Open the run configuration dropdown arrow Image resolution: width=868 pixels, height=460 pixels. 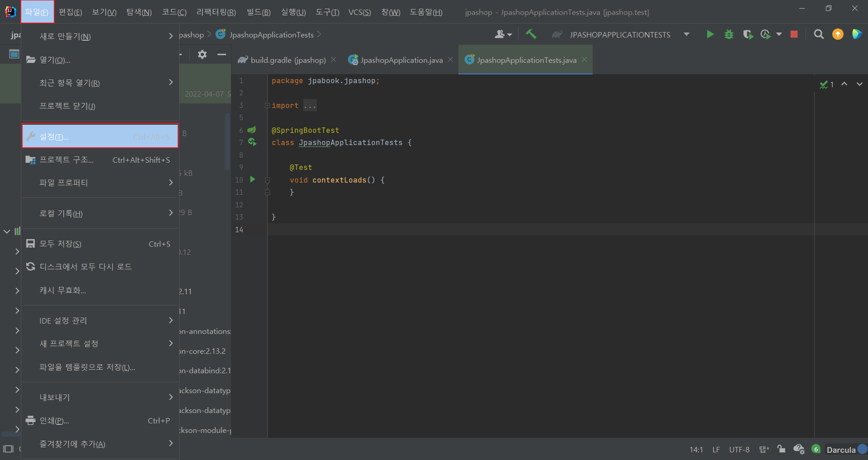point(686,34)
